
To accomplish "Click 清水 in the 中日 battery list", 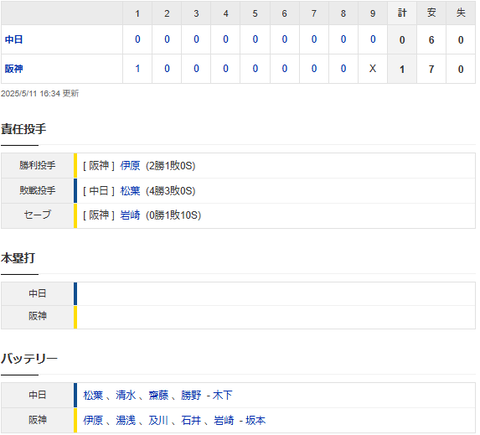I will (126, 395).
